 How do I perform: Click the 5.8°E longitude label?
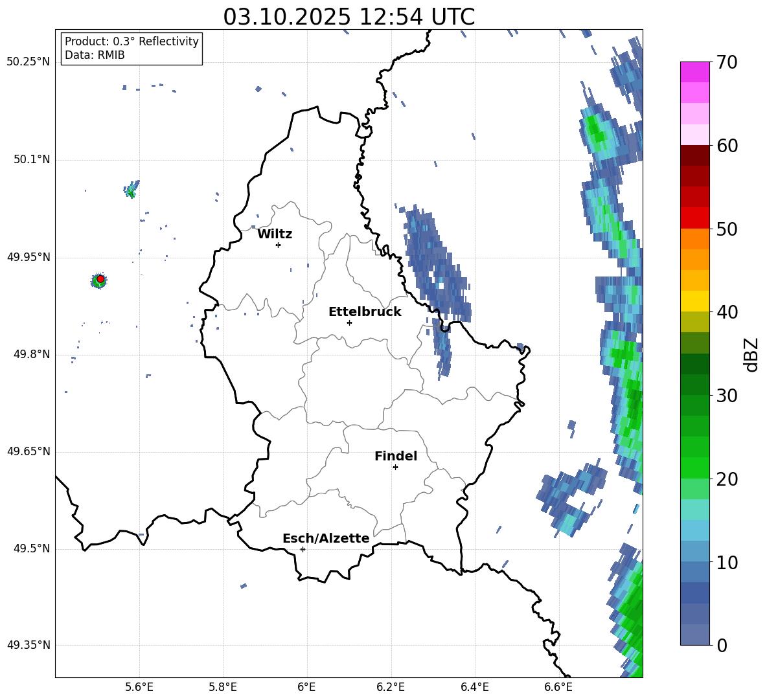point(223,688)
